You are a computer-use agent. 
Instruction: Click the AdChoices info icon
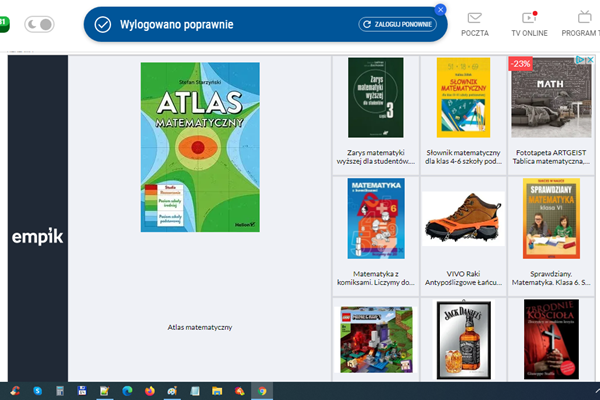click(581, 61)
